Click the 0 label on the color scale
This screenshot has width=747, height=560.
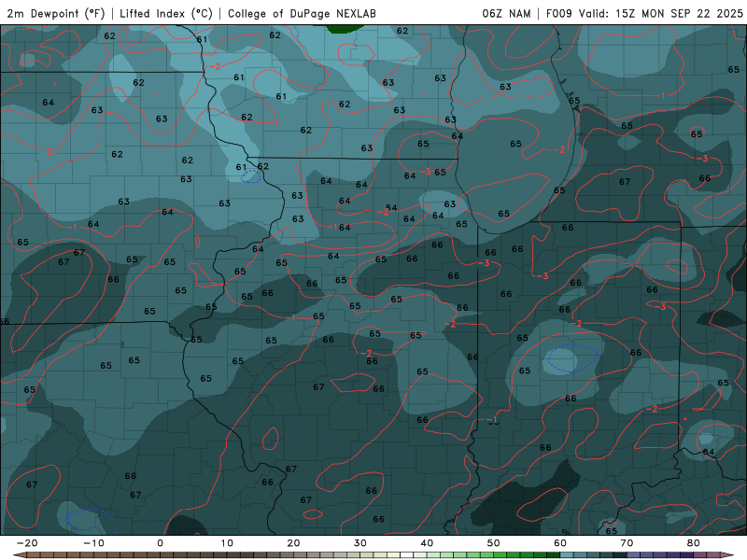pos(160,543)
